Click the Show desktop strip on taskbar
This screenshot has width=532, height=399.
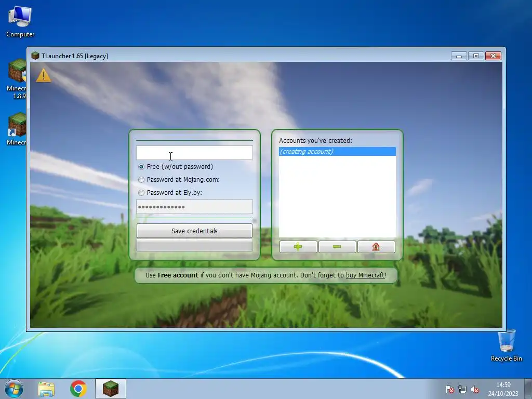click(x=528, y=389)
